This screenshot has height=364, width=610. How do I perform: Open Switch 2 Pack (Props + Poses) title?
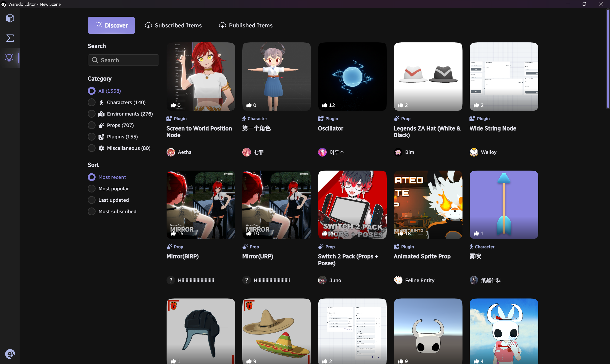pos(348,260)
